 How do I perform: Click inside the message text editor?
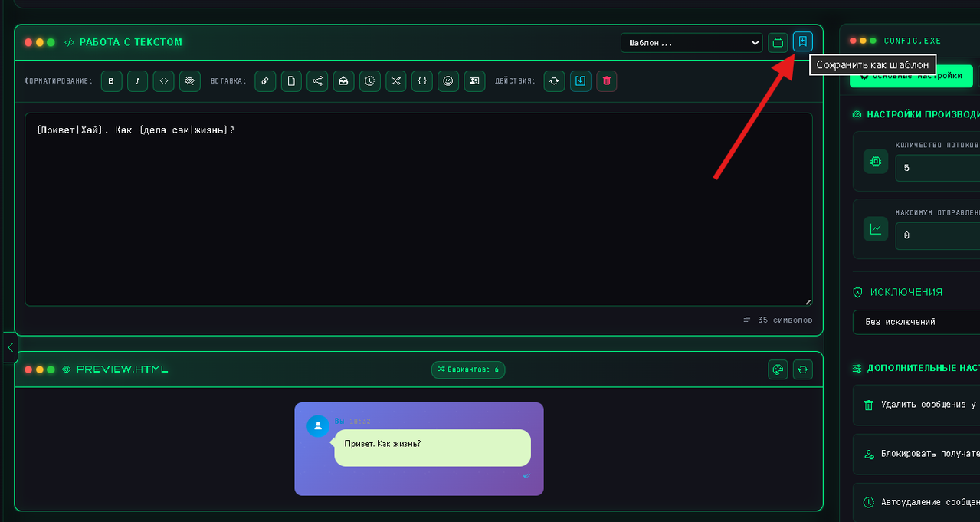418,209
